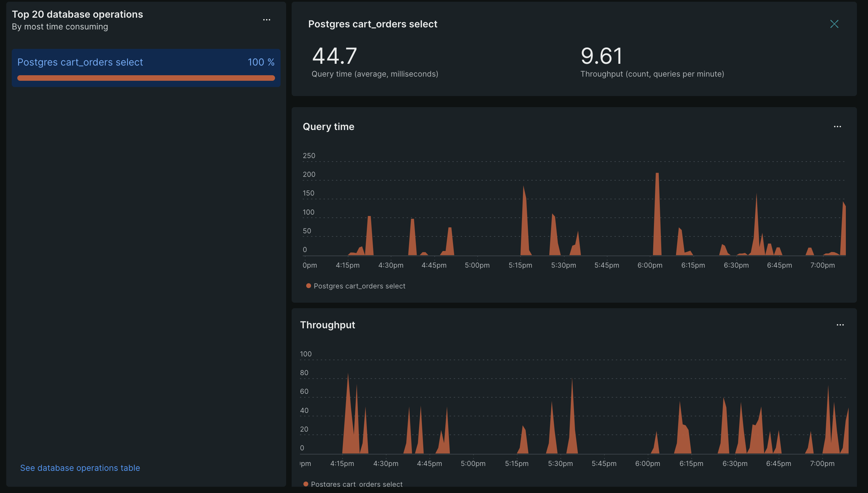Click the Query time (average, milliseconds) label
The height and width of the screenshot is (493, 868).
[x=375, y=74]
